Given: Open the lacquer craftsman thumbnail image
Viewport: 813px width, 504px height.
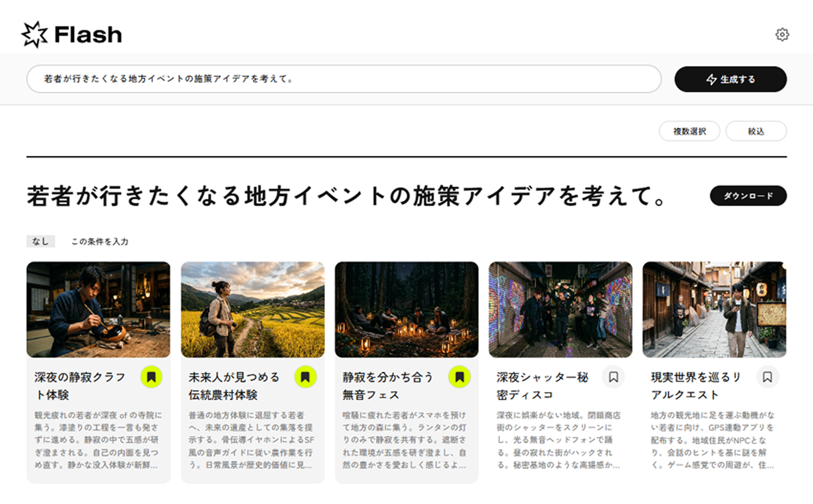Looking at the screenshot, I should click(99, 309).
